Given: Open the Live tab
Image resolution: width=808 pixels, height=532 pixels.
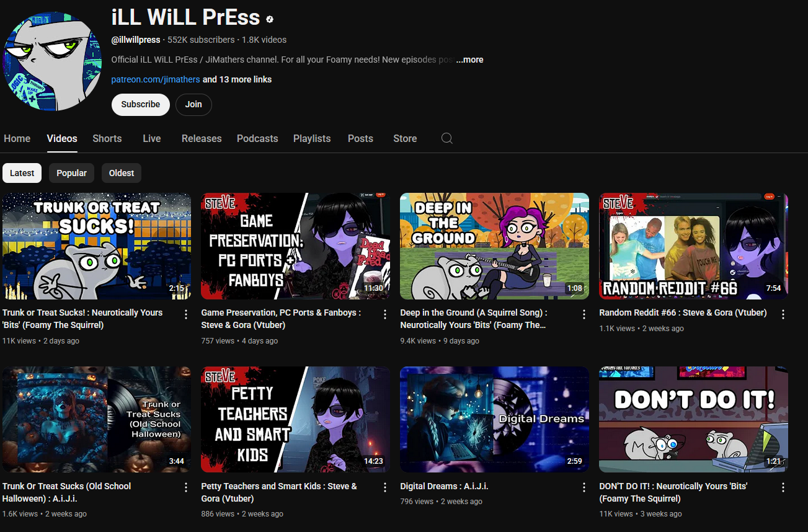Looking at the screenshot, I should coord(152,138).
